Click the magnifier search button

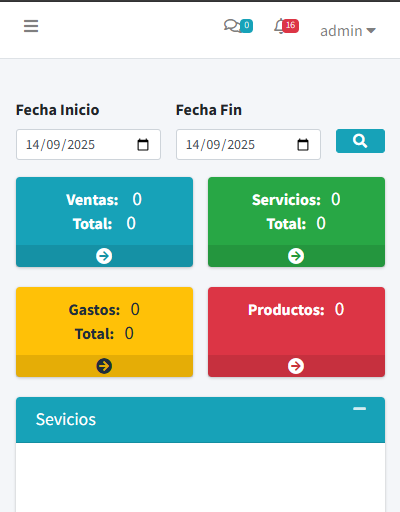360,141
